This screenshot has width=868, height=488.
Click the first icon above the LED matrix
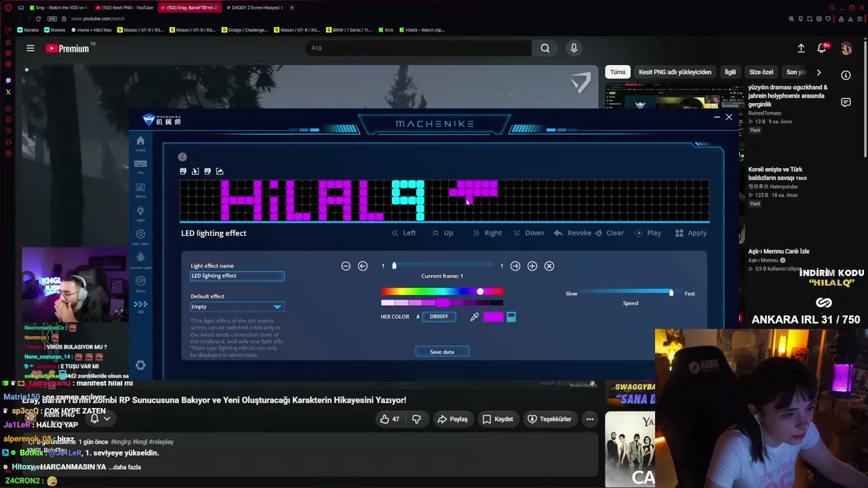tap(183, 171)
